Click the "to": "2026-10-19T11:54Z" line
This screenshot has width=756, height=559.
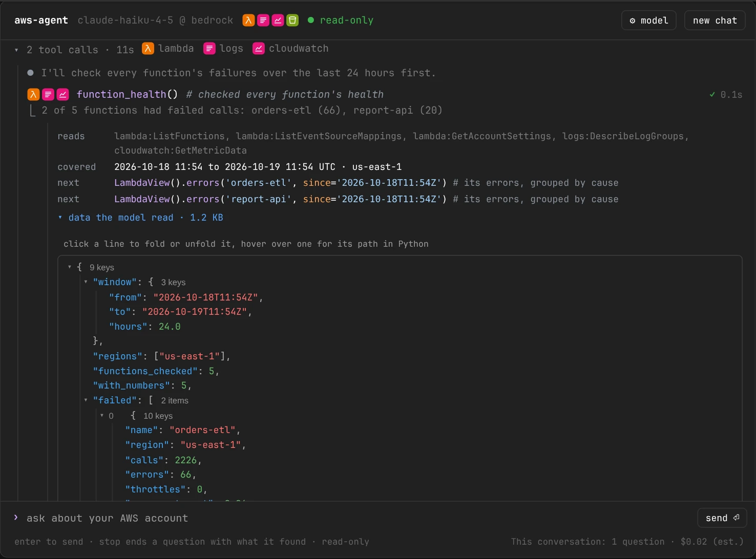coord(180,312)
